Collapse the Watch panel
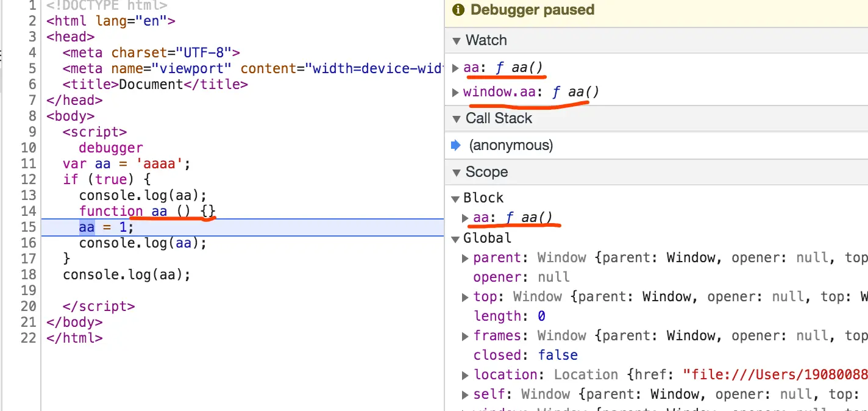Viewport: 868px width, 411px height. pyautogui.click(x=457, y=40)
